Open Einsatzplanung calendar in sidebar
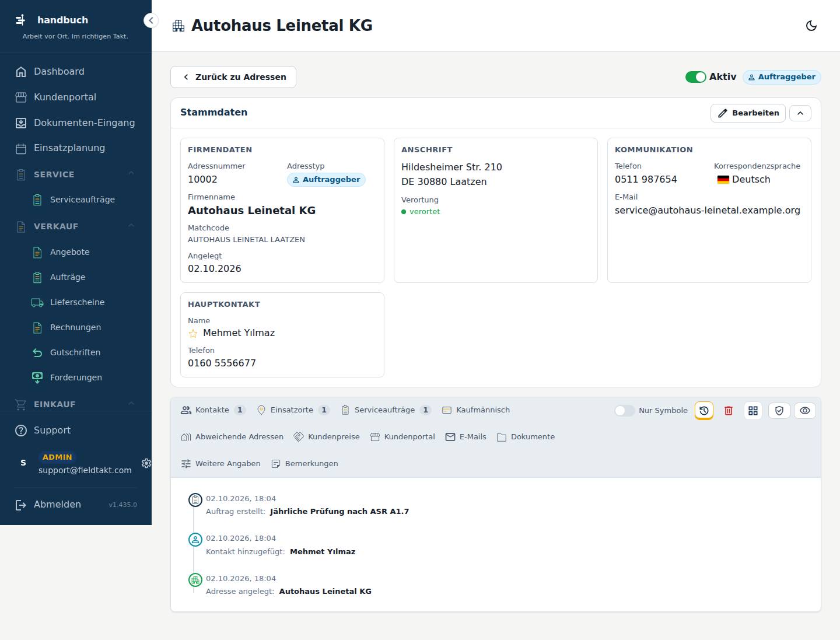 pyautogui.click(x=76, y=148)
